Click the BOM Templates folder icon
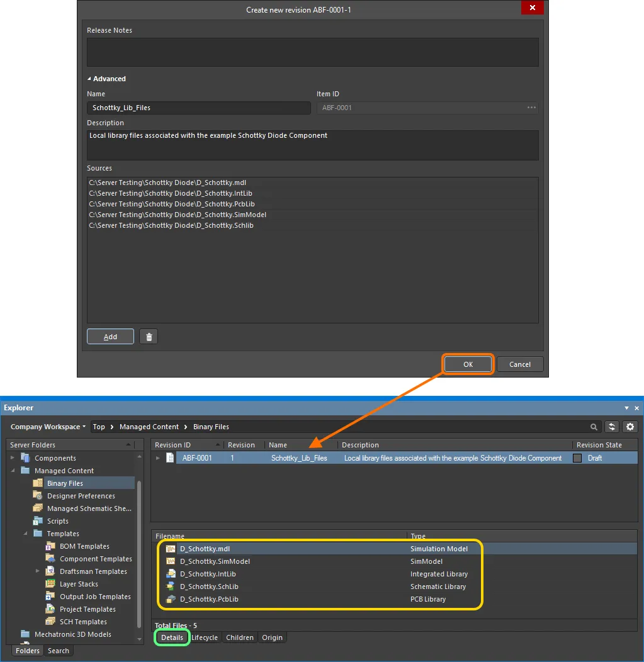Image resolution: width=644 pixels, height=662 pixels. pos(50,546)
